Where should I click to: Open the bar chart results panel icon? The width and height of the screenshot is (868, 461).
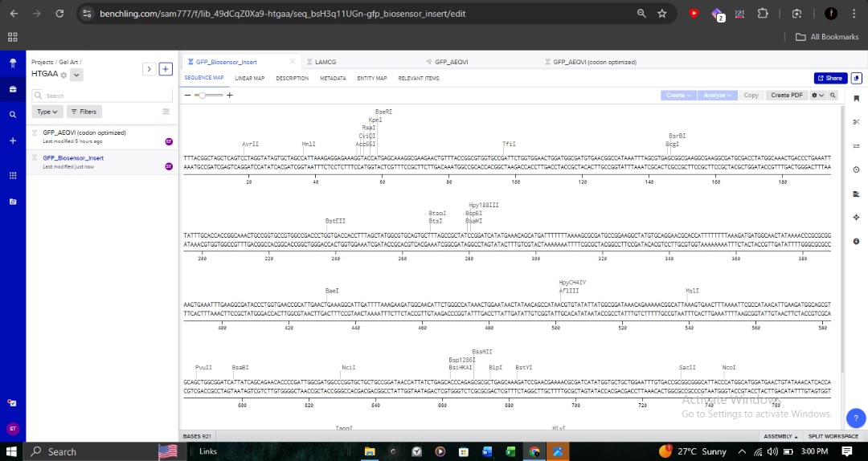pyautogui.click(x=857, y=194)
